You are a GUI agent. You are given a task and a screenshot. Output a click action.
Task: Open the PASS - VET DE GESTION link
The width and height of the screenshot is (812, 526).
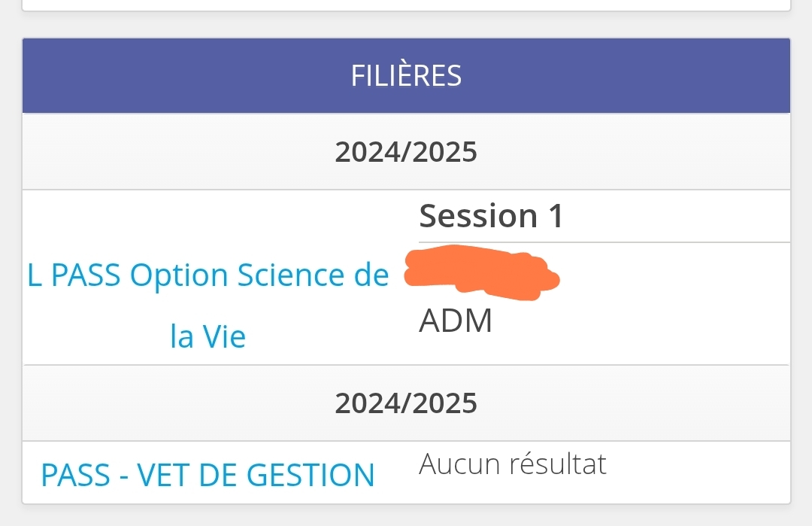point(208,475)
